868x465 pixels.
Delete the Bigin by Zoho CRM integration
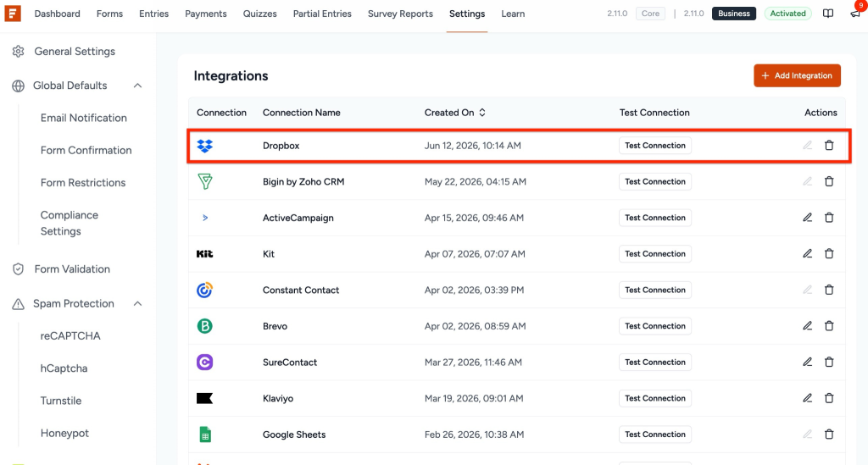point(829,181)
